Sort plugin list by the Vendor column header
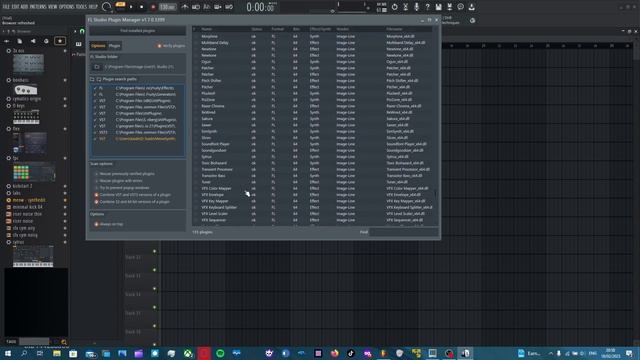This screenshot has width=640, height=360. click(x=342, y=29)
